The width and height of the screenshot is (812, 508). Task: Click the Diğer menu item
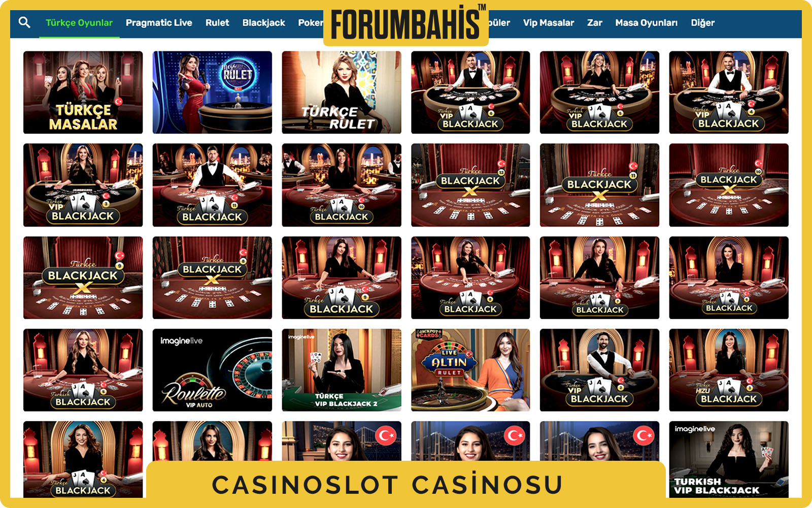(702, 23)
